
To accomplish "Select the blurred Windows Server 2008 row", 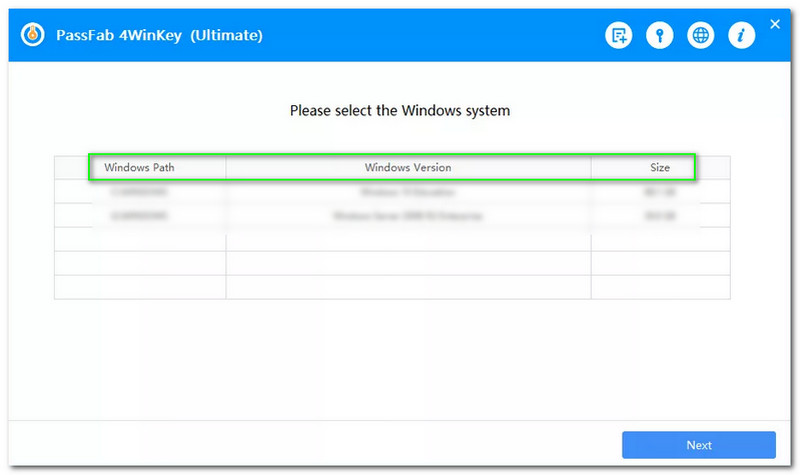I will 392,216.
